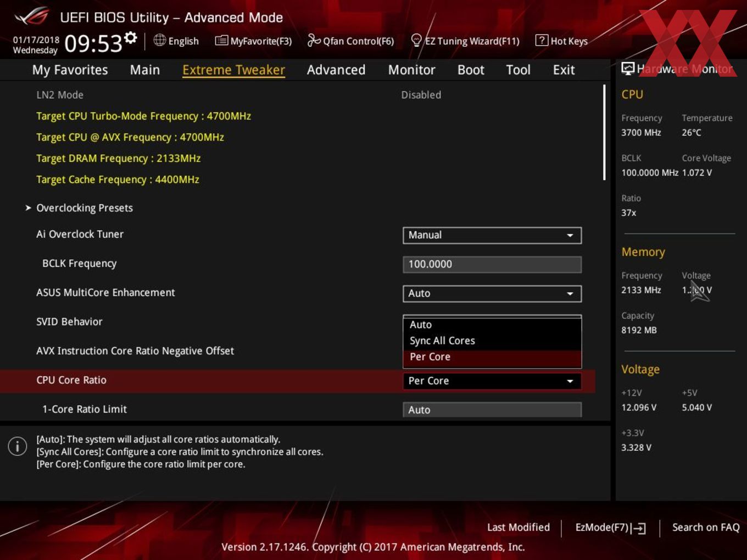Image resolution: width=747 pixels, height=560 pixels.
Task: Click the ASUS MultiCore Enhancement label
Action: 105,293
